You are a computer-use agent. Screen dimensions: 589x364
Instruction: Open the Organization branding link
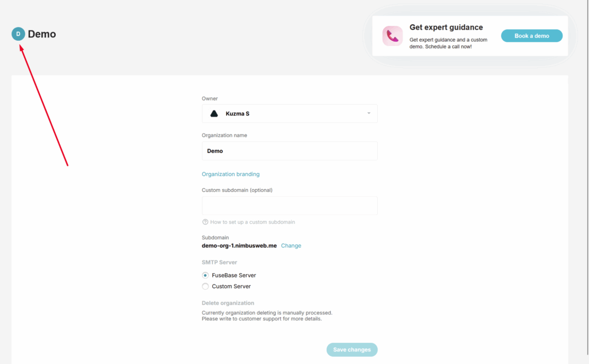[230, 174]
